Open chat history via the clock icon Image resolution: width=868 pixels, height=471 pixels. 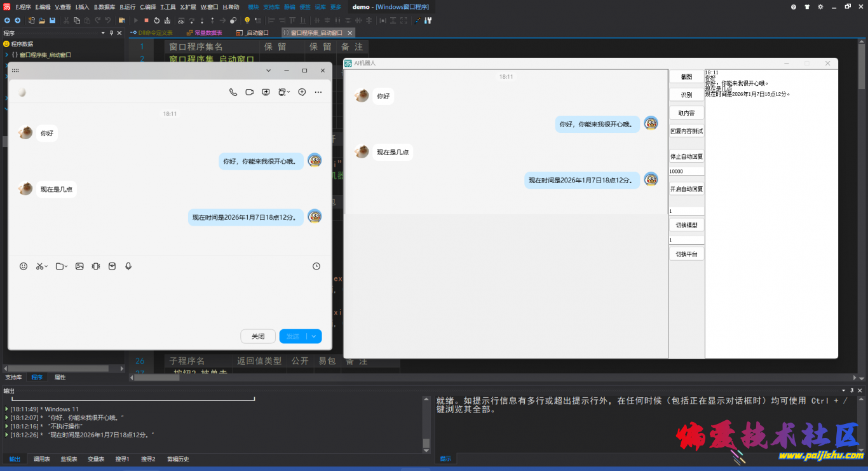(x=316, y=266)
